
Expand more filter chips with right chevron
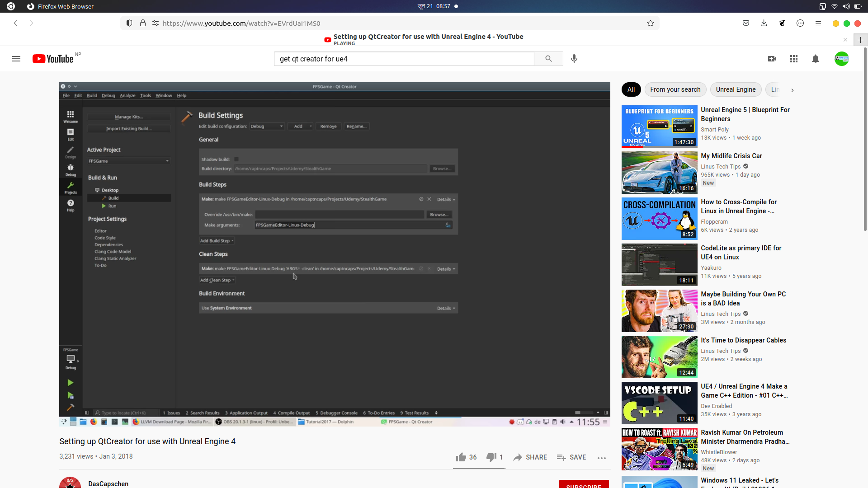coord(792,90)
